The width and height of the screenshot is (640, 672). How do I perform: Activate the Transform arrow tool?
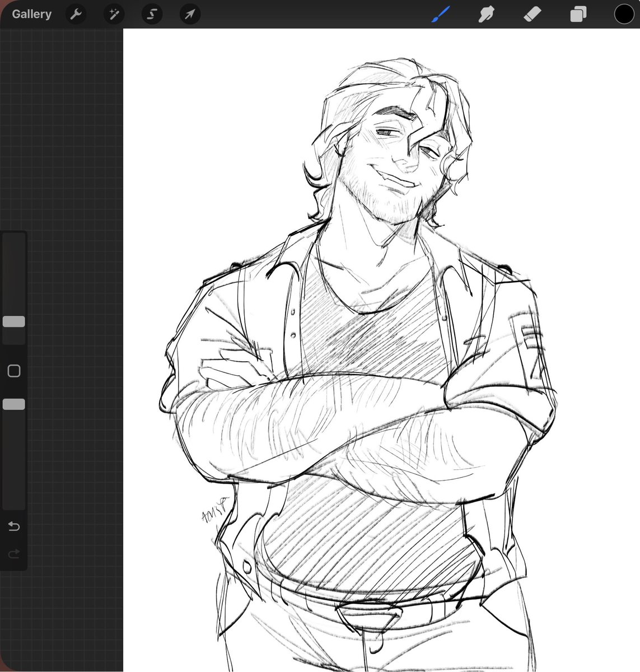(x=190, y=15)
